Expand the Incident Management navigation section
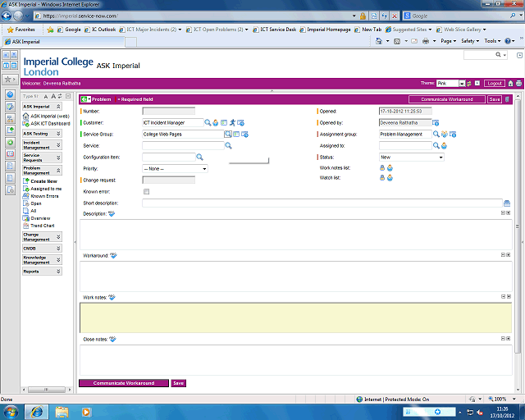 click(42, 144)
